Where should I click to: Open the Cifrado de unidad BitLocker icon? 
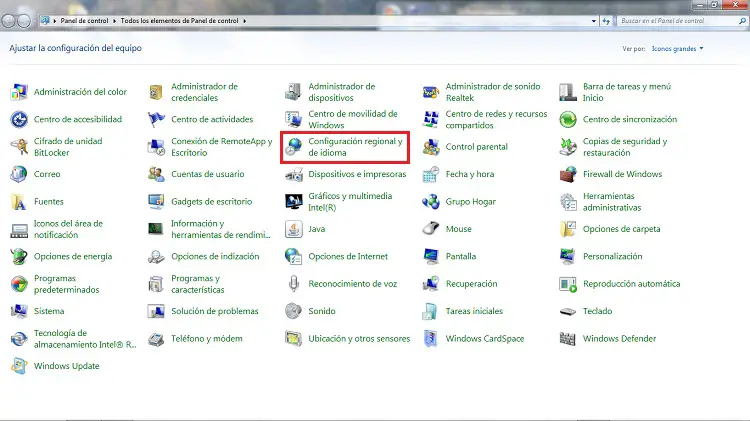(x=19, y=147)
